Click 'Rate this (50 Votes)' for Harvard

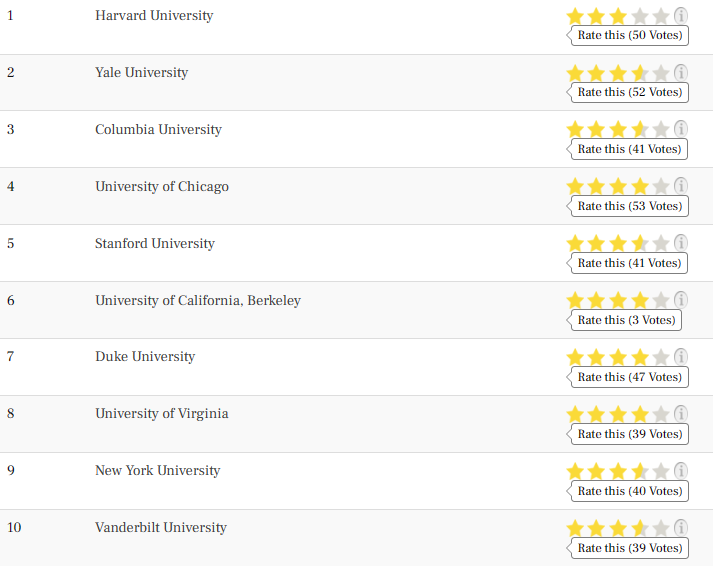629,35
